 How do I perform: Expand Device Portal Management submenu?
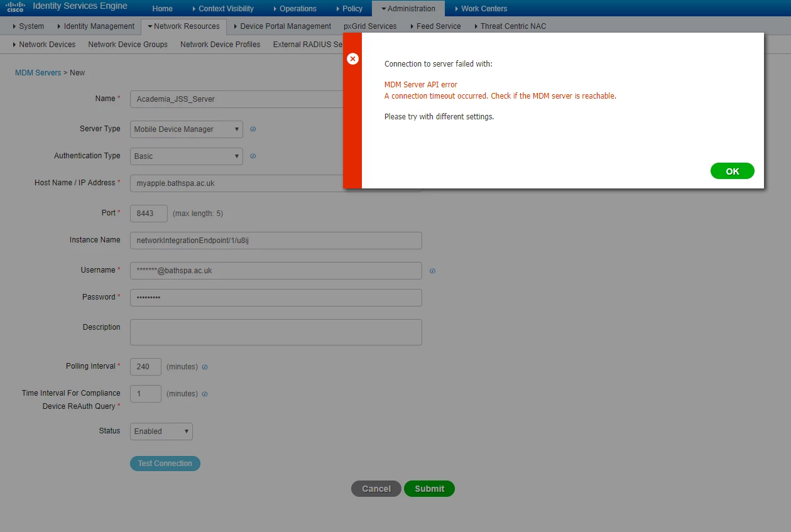(x=282, y=26)
